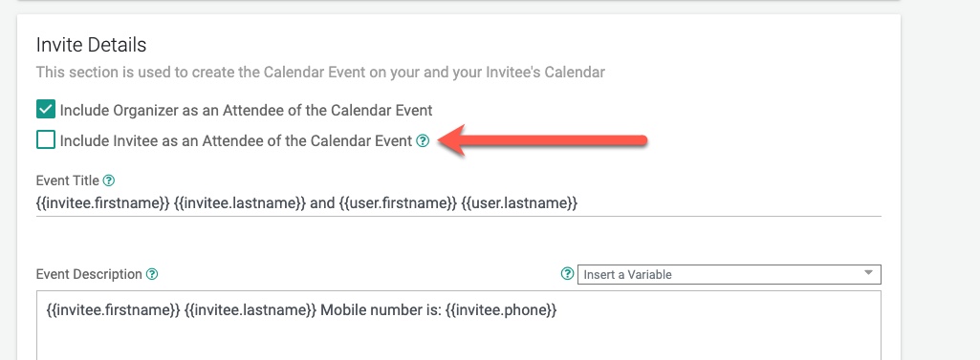Click the Insert a Variable dropdown arrow

click(868, 273)
